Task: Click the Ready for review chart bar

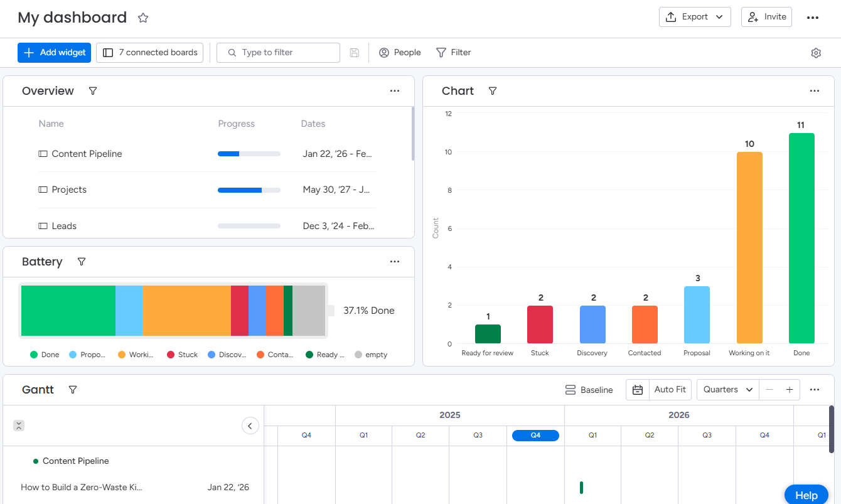Action: pyautogui.click(x=488, y=334)
